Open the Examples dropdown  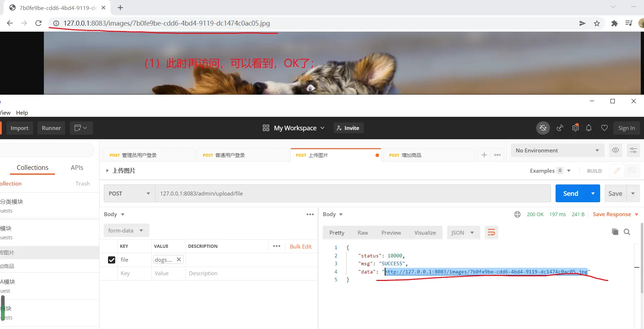[x=550, y=171]
